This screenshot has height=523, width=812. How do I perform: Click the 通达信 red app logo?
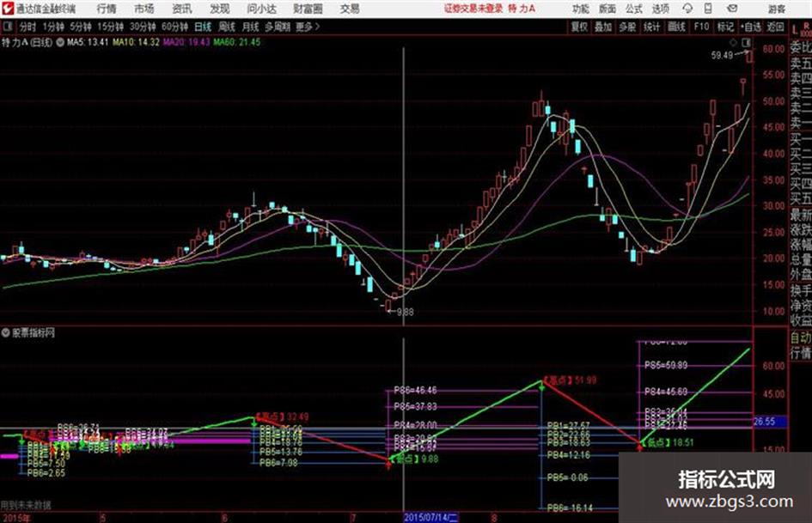tap(7, 9)
